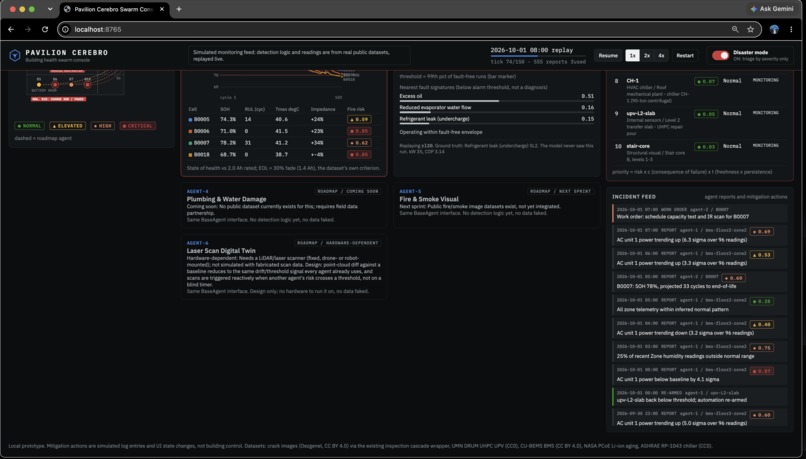Open the tab search dropdown chevron
Viewport: 806px width, 459px height.
[x=50, y=9]
